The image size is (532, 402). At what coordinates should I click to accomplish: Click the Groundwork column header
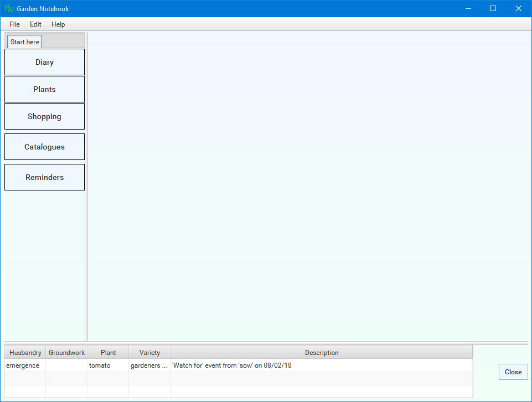66,353
